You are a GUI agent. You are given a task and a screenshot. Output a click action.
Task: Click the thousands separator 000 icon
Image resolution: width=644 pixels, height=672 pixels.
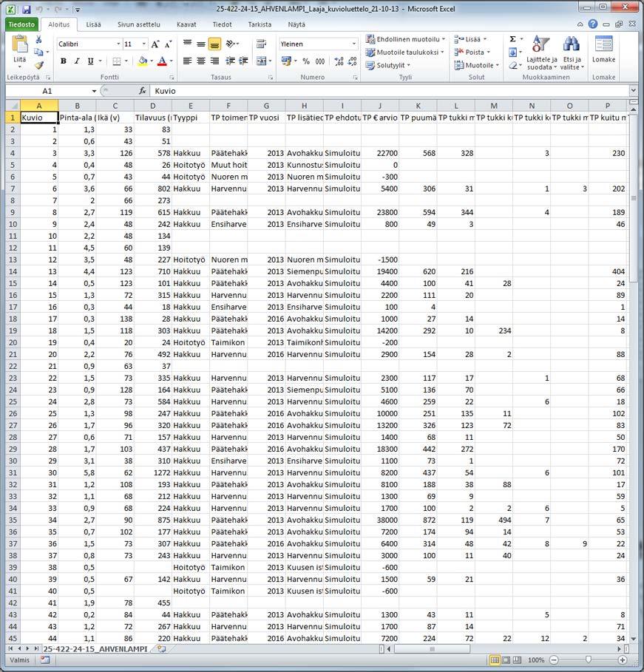[320, 61]
